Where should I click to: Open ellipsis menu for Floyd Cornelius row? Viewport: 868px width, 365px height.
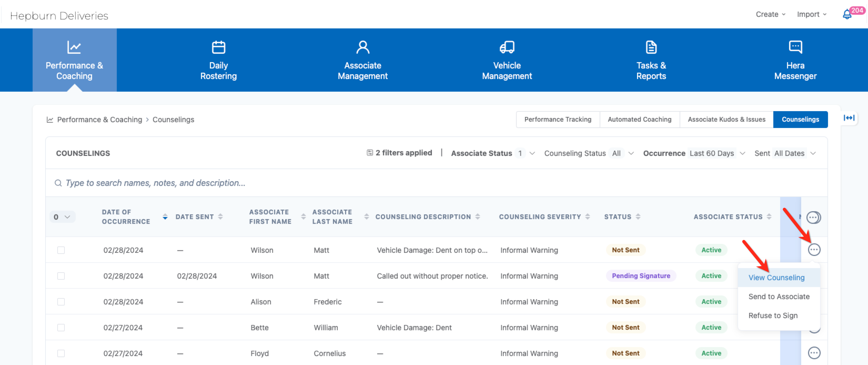tap(814, 353)
